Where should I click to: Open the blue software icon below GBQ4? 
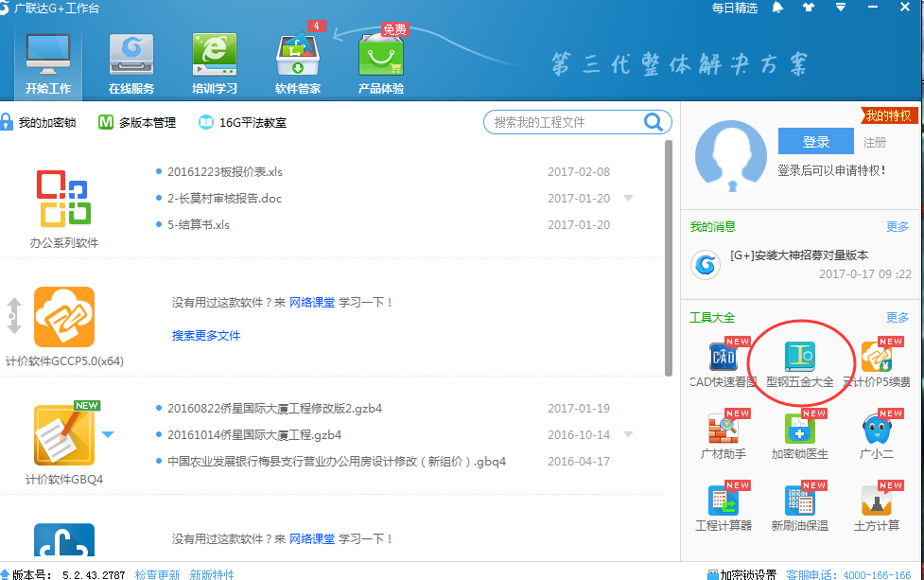(x=64, y=540)
